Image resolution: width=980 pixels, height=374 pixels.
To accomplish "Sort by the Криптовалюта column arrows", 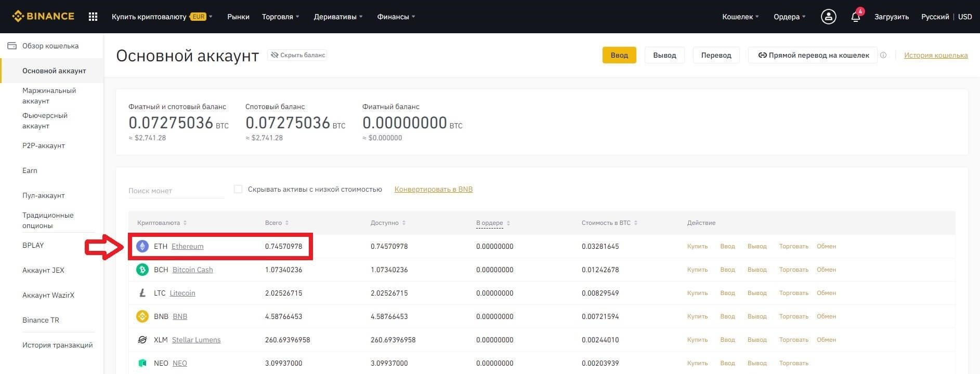I will pos(185,223).
